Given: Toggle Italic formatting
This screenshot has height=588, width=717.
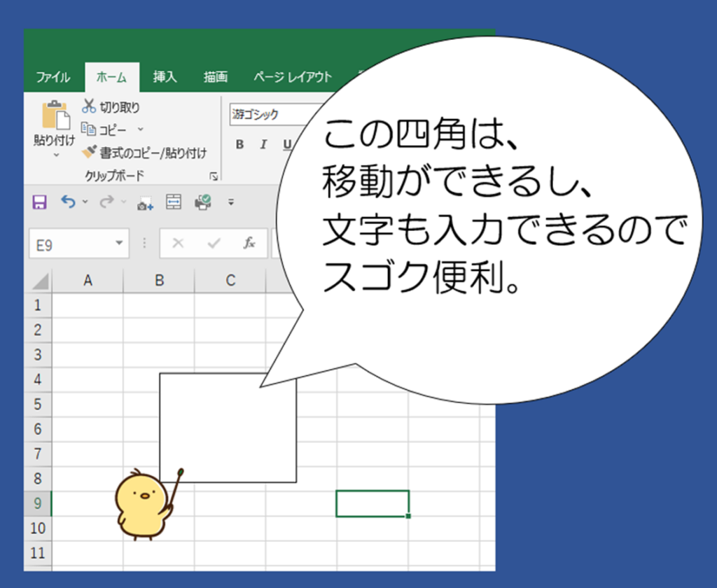Looking at the screenshot, I should click(x=263, y=144).
